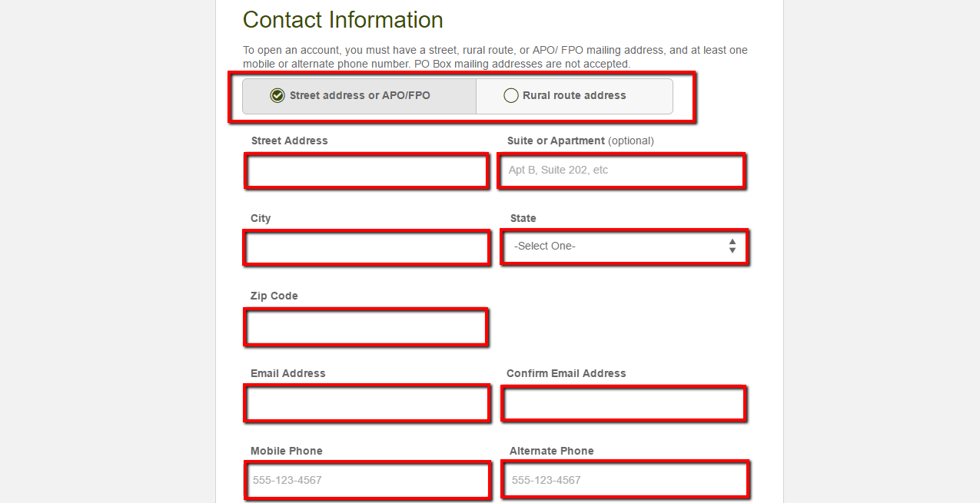
Task: Click the 'Alternate Phone' label text
Action: tap(551, 451)
